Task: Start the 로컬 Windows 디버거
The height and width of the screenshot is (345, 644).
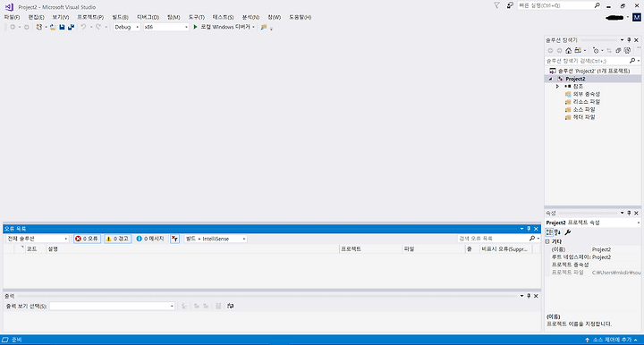Action: (x=222, y=27)
